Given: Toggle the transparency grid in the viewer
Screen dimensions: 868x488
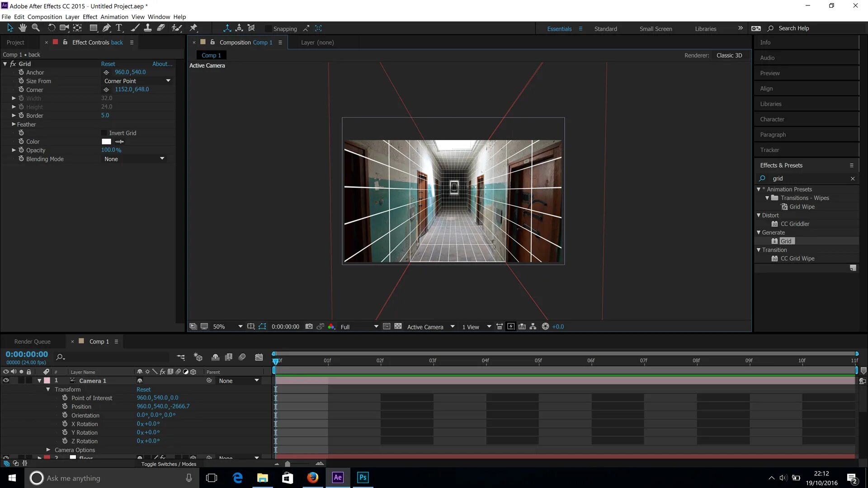Looking at the screenshot, I should (398, 327).
